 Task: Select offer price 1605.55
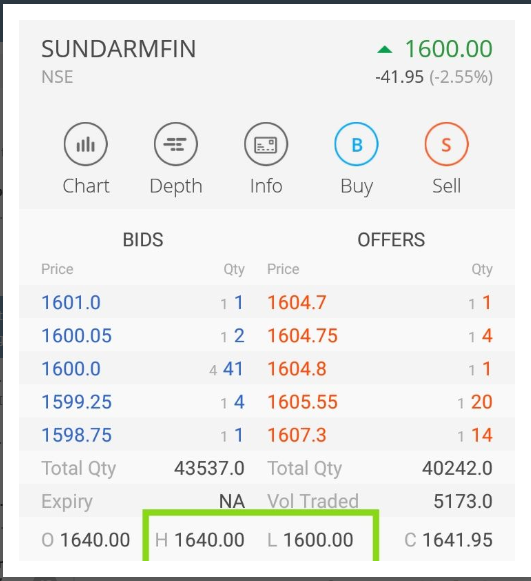tap(303, 402)
